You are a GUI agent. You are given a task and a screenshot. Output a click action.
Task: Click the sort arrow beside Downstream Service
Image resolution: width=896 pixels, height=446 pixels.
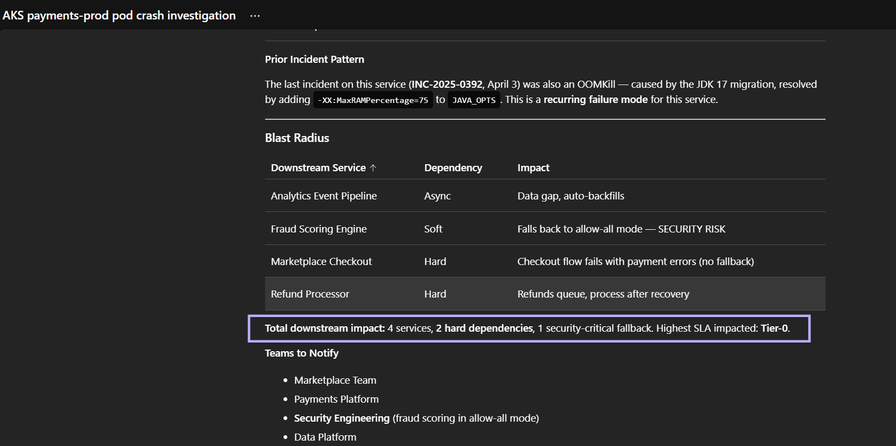tap(374, 168)
